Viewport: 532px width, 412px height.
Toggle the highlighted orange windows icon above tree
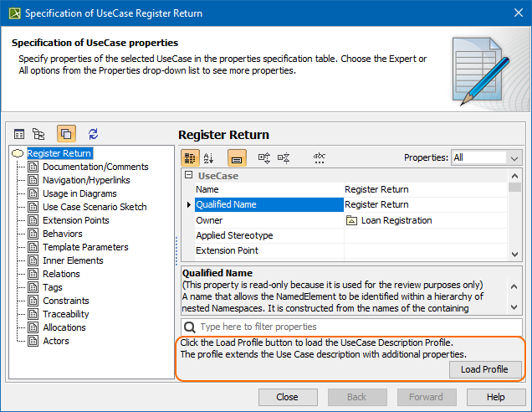tap(66, 133)
